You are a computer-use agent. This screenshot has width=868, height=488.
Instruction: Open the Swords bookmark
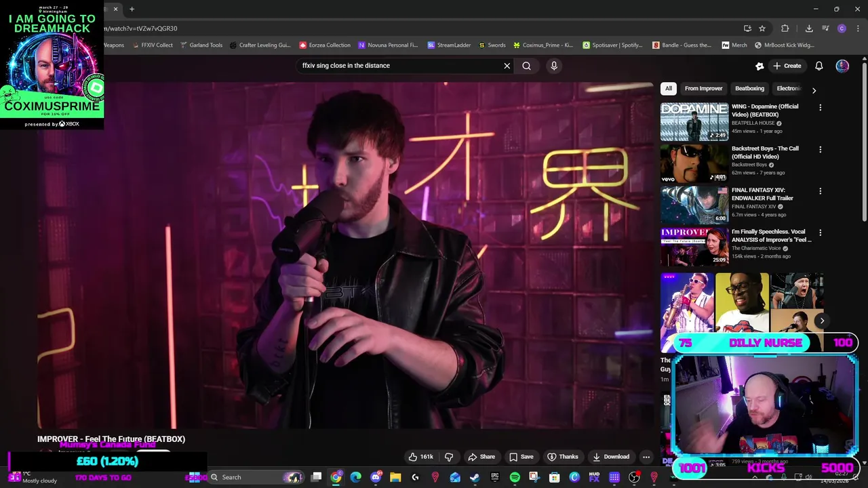point(492,45)
